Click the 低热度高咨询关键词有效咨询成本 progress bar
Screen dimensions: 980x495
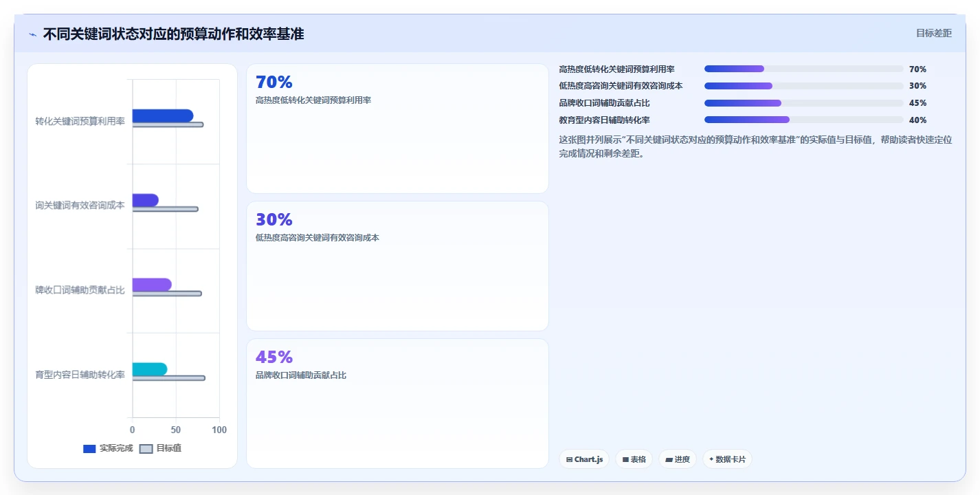pos(804,86)
